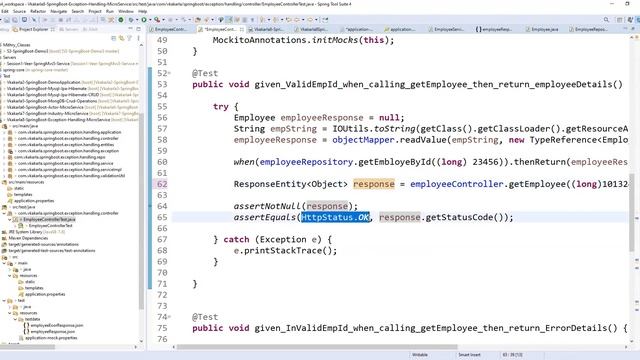Click the Boot Dashboard green icon
This screenshot has width=640, height=360.
(121, 20)
